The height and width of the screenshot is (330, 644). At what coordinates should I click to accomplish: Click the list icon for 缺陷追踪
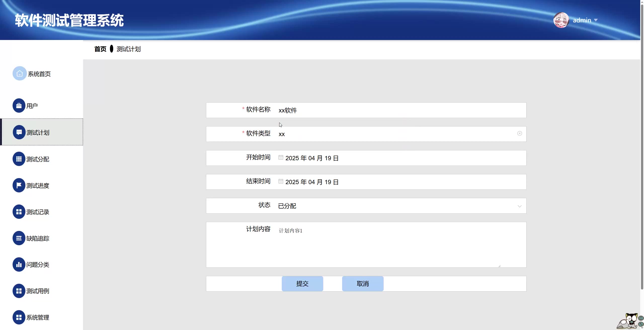pyautogui.click(x=19, y=238)
